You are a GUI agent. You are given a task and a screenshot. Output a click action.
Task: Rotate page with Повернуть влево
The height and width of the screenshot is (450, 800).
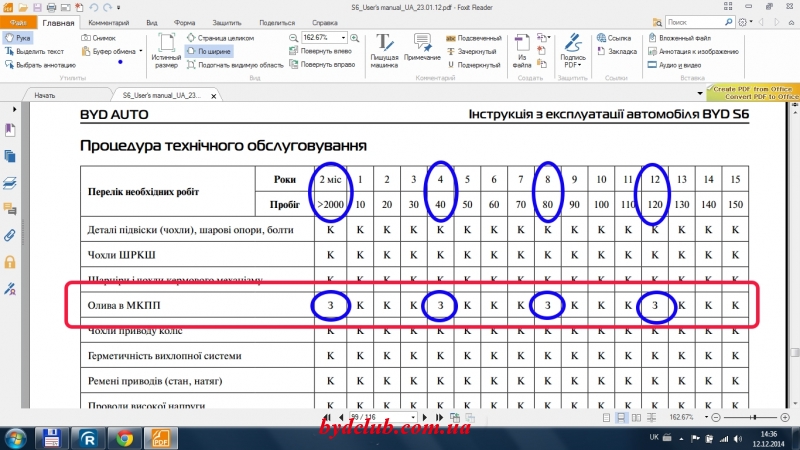click(x=320, y=52)
